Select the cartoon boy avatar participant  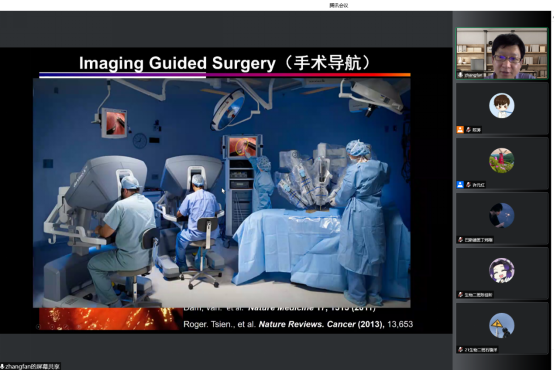tap(502, 106)
